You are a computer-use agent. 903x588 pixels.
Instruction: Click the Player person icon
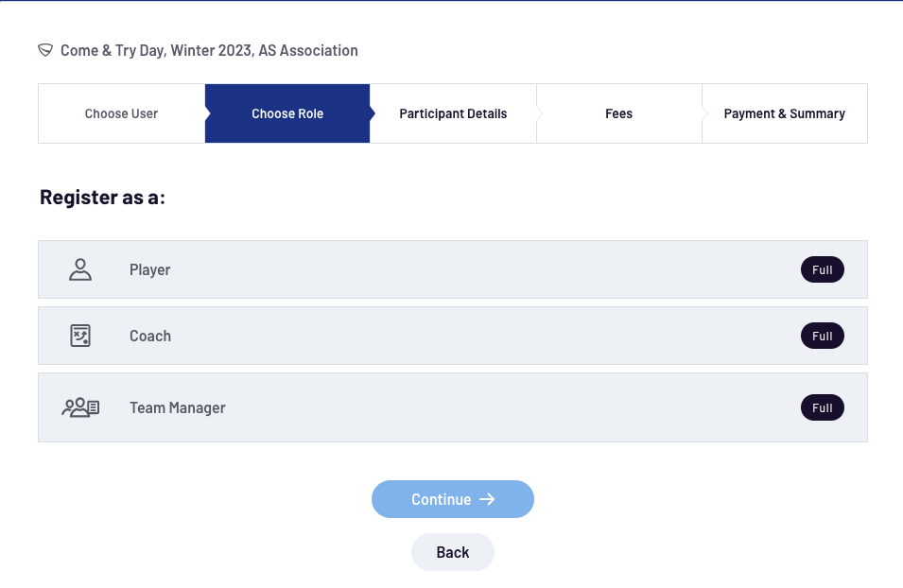[80, 270]
